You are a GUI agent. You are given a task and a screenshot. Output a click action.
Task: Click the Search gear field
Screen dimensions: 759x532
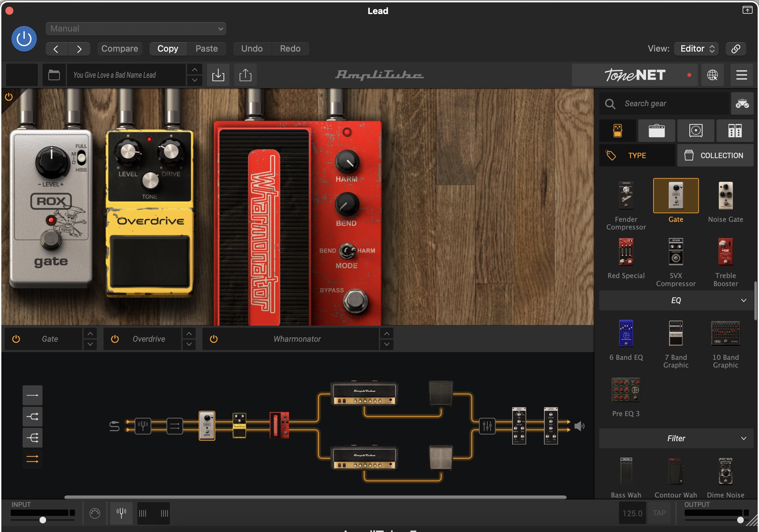665,104
